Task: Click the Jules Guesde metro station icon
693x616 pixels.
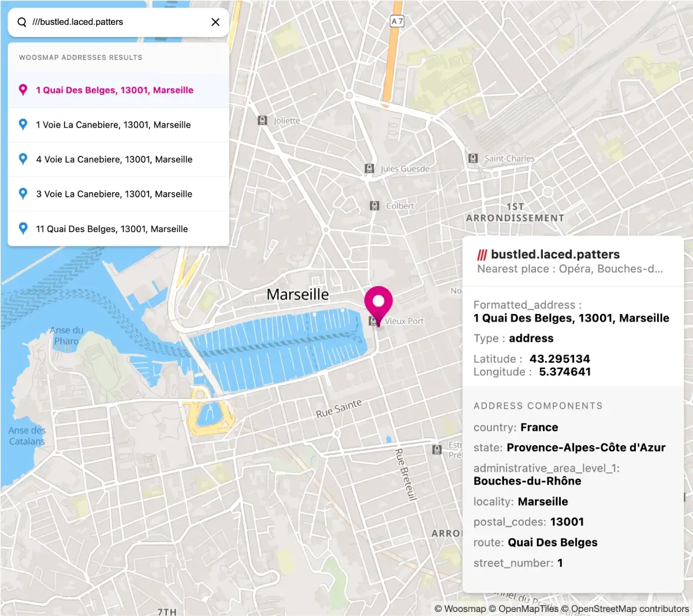Action: coord(370,169)
